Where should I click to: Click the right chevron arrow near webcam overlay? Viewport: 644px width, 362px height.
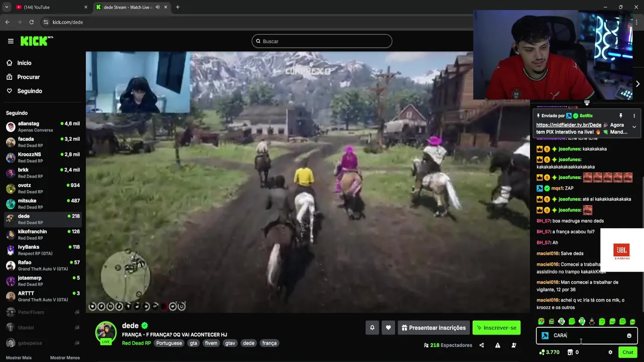(637, 84)
